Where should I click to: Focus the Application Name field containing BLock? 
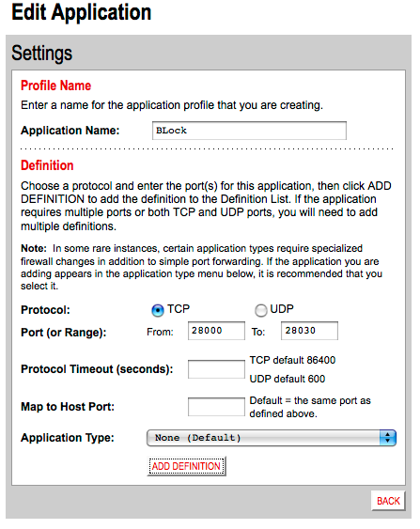(249, 131)
